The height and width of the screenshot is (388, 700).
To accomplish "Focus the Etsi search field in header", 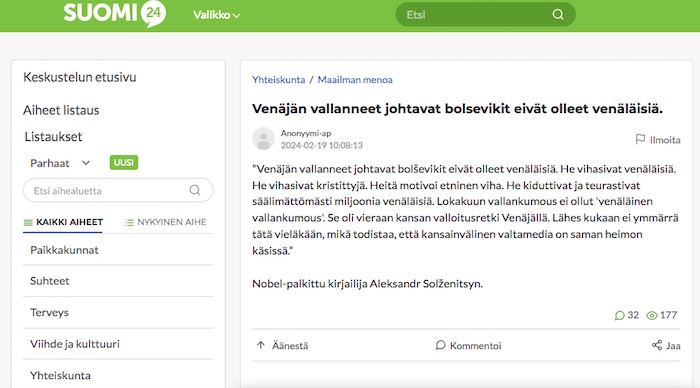I will [x=485, y=15].
